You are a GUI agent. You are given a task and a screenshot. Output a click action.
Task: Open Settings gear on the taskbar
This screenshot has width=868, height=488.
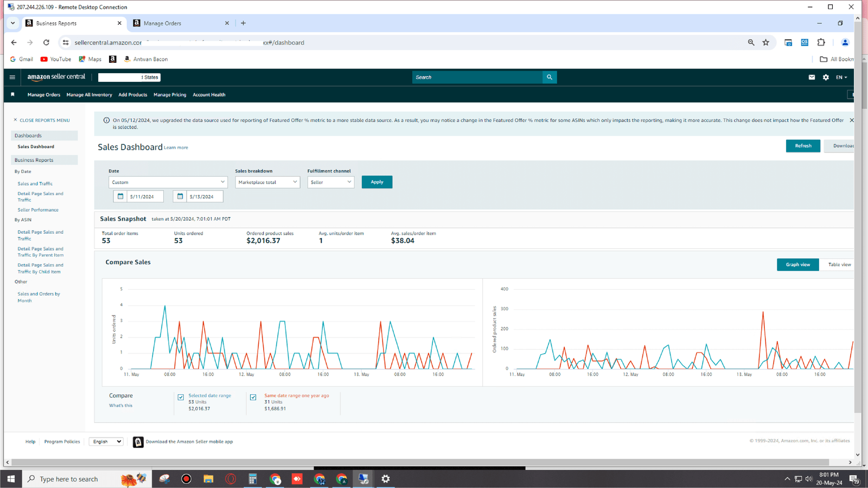point(386,479)
